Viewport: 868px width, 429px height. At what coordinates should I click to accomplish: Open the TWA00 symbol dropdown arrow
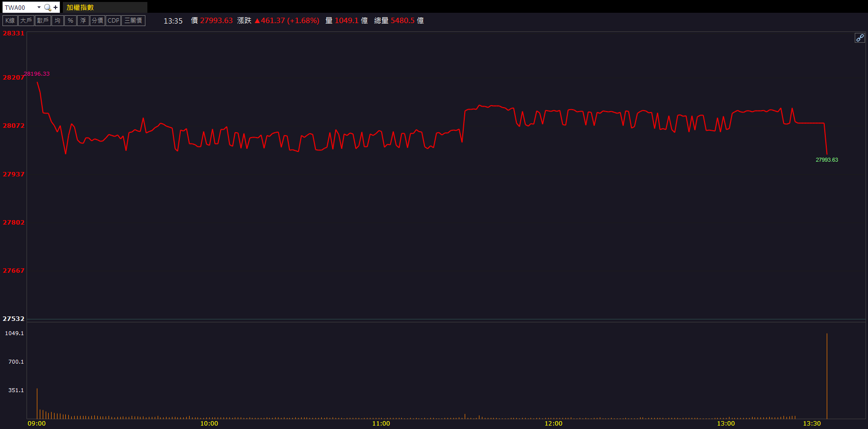tap(39, 7)
